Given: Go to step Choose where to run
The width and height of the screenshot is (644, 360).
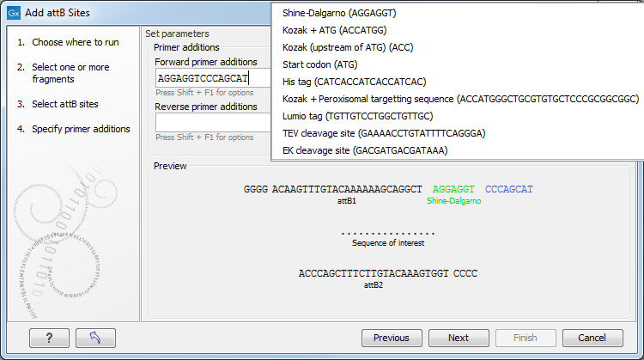Looking at the screenshot, I should click(x=76, y=42).
